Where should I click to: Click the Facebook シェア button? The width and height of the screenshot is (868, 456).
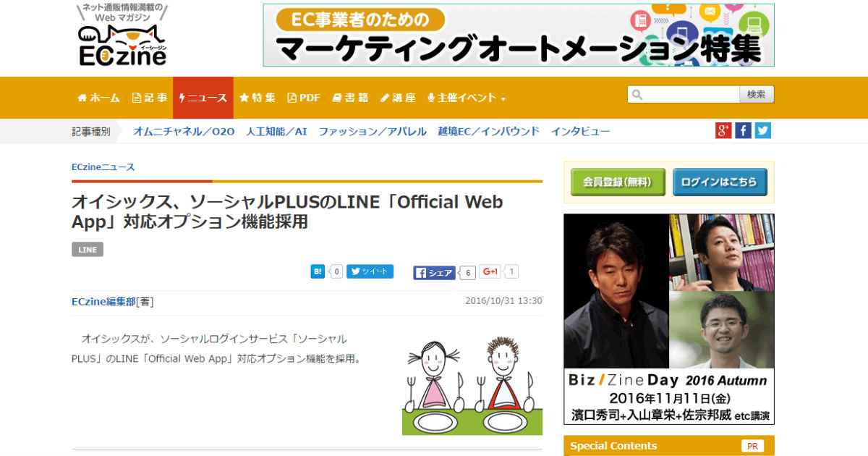click(x=434, y=273)
